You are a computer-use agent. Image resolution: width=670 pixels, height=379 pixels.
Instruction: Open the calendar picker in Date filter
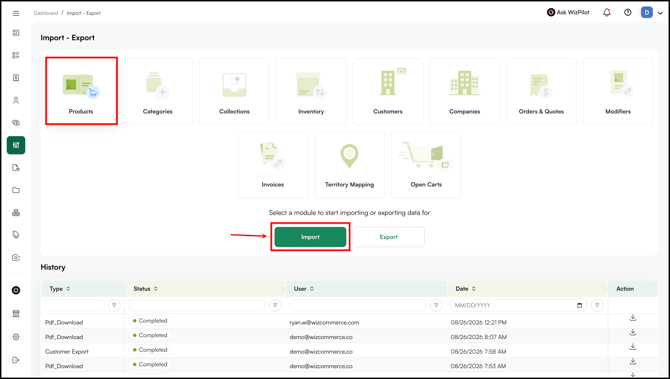tap(579, 305)
